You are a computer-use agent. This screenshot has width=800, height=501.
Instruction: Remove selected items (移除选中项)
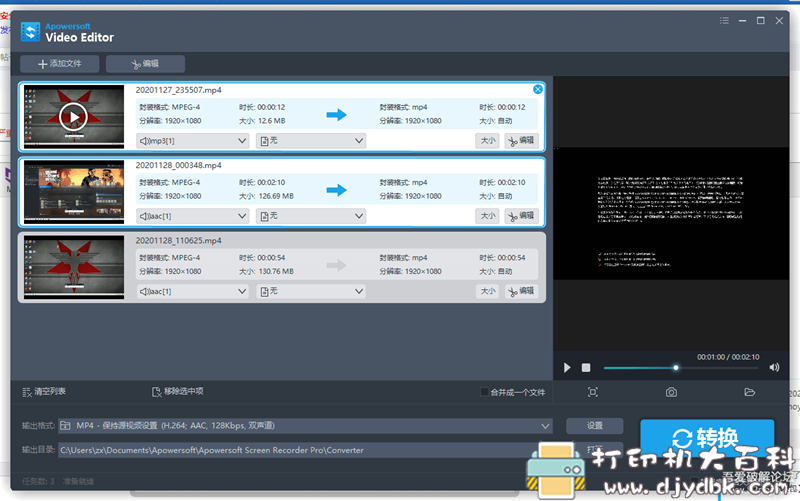pos(178,392)
